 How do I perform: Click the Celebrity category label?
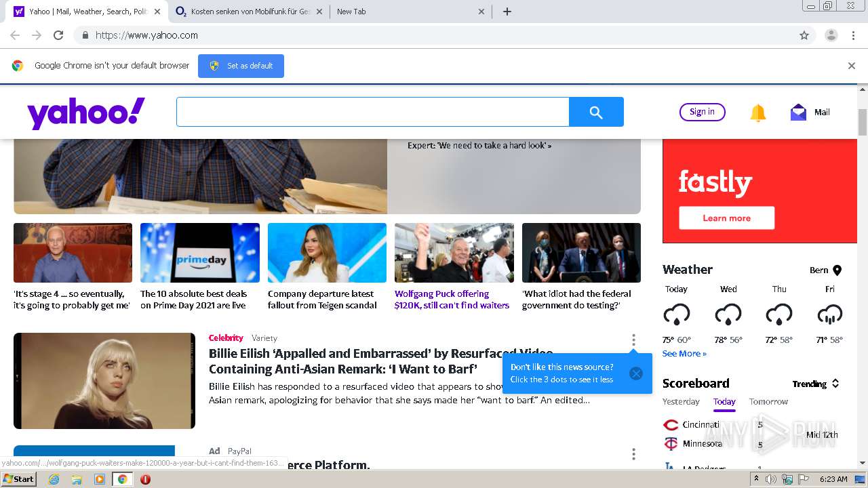[x=226, y=338]
